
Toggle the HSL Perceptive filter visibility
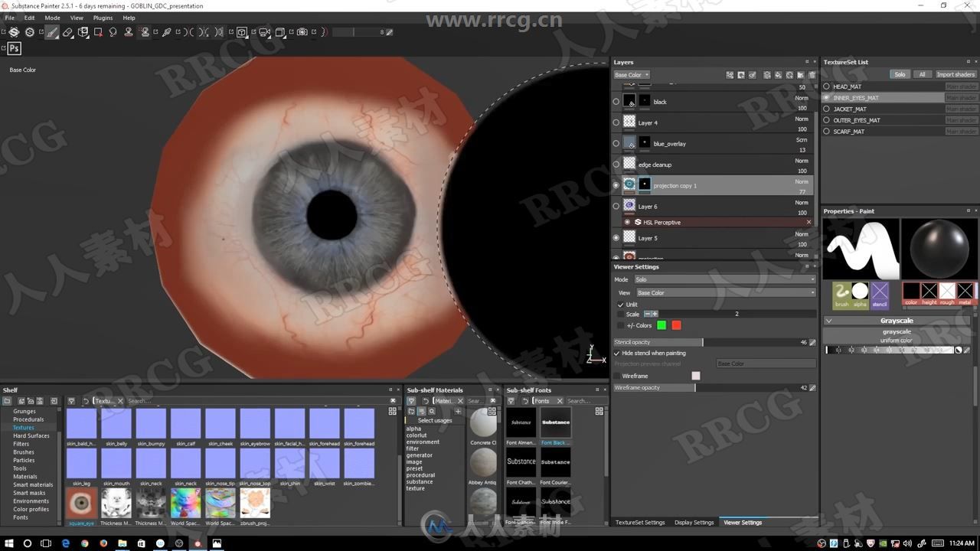(628, 222)
